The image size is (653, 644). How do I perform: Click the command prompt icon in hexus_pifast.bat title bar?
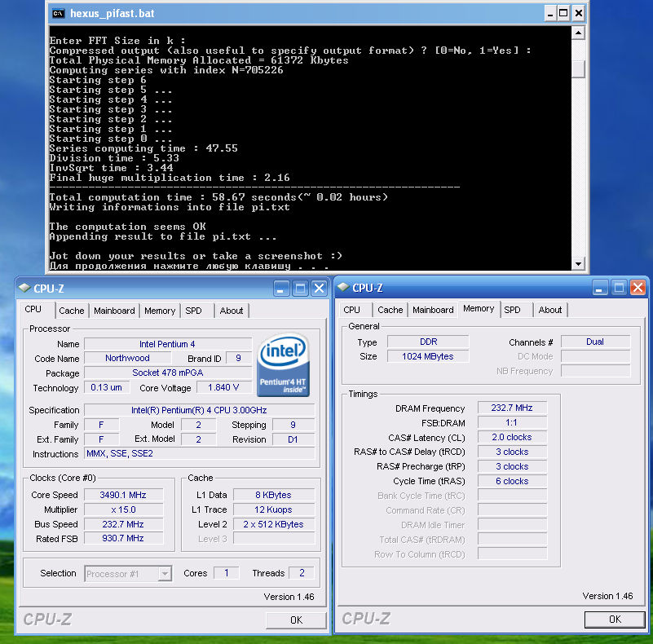tap(59, 13)
